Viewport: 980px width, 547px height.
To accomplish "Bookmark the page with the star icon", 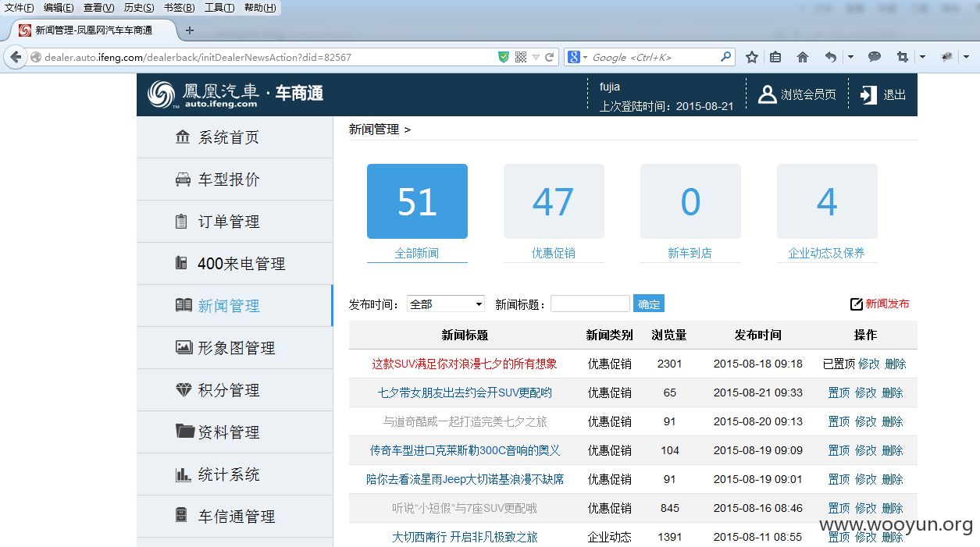I will [x=752, y=57].
